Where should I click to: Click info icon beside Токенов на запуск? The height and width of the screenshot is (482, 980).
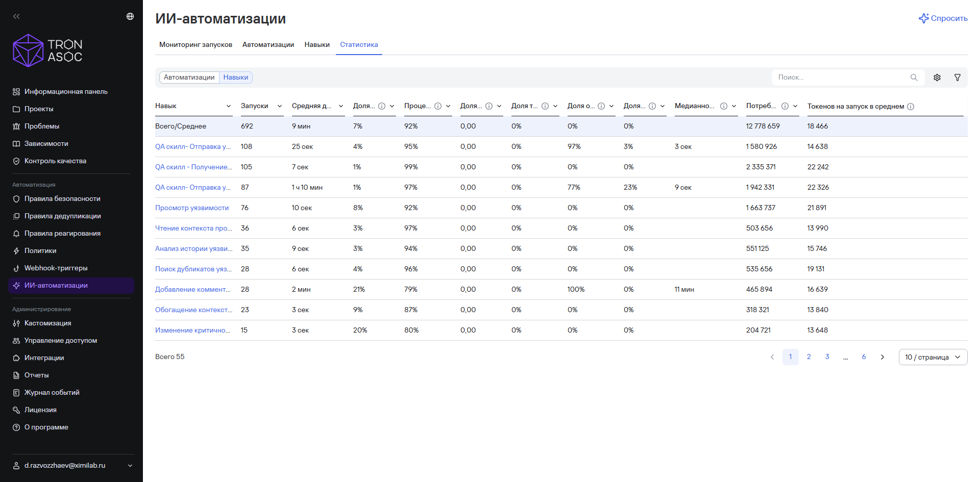tap(911, 106)
